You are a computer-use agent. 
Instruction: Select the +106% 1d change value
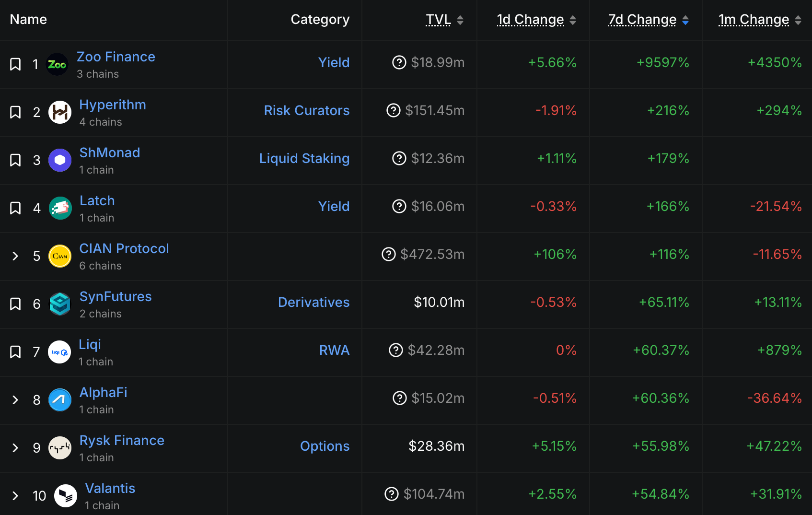click(555, 254)
